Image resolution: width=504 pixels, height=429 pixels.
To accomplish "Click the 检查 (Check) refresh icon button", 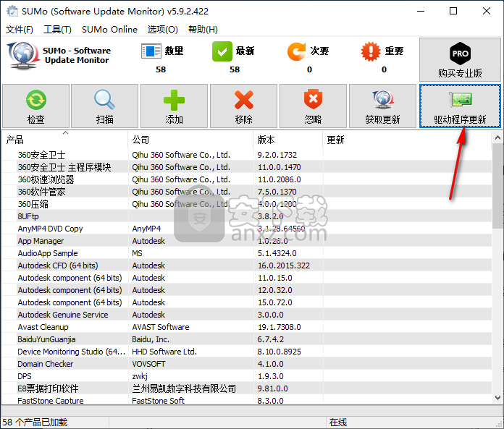I will pos(35,106).
